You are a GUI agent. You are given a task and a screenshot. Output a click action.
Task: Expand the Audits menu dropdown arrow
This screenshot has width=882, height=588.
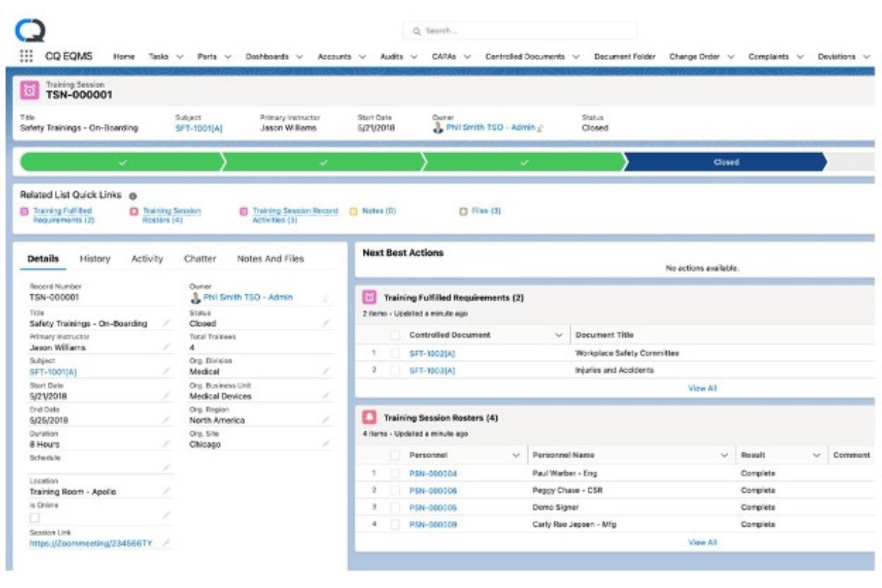[x=414, y=57]
